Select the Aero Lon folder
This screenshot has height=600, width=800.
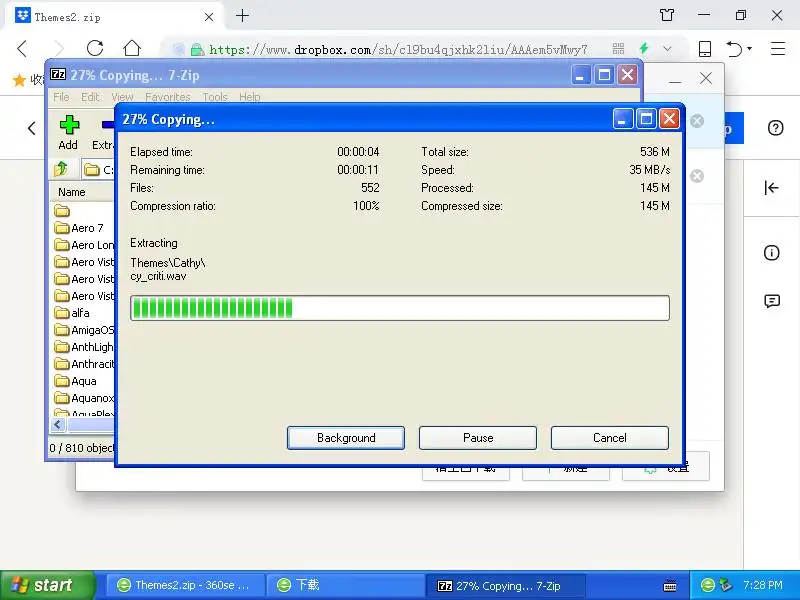tap(84, 245)
